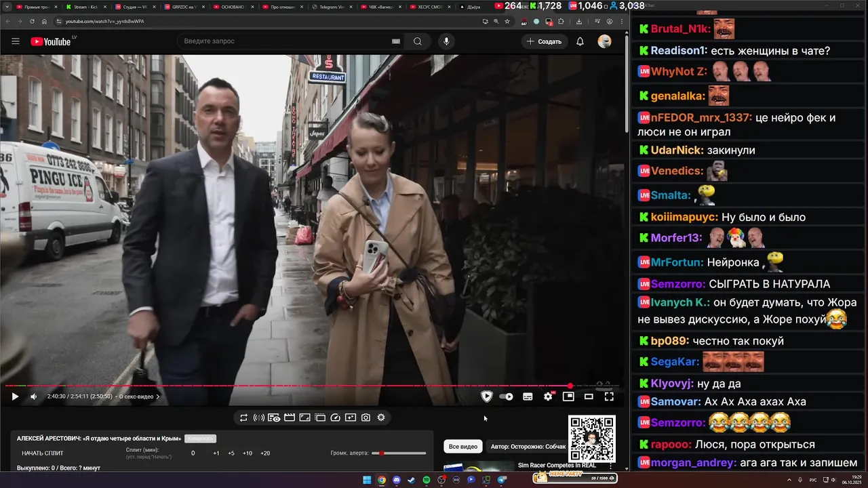Click the loop repeat icon below player
Image resolution: width=868 pixels, height=488 pixels.
243,418
